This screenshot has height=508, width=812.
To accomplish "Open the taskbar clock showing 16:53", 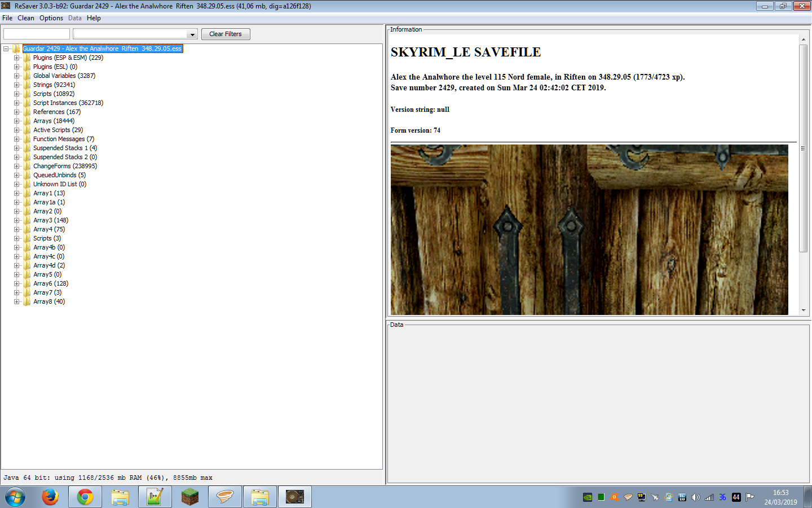I will point(781,497).
